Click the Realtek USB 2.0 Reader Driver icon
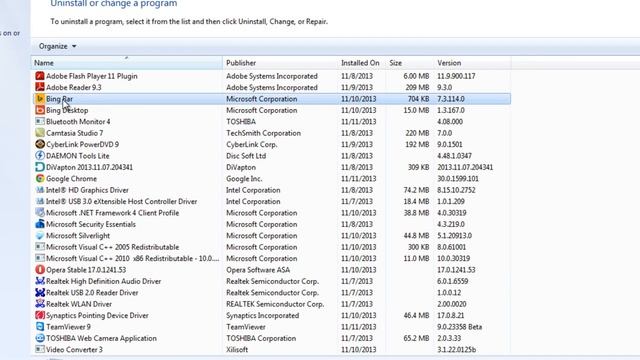Viewport: 640px width, 360px height. (40, 293)
